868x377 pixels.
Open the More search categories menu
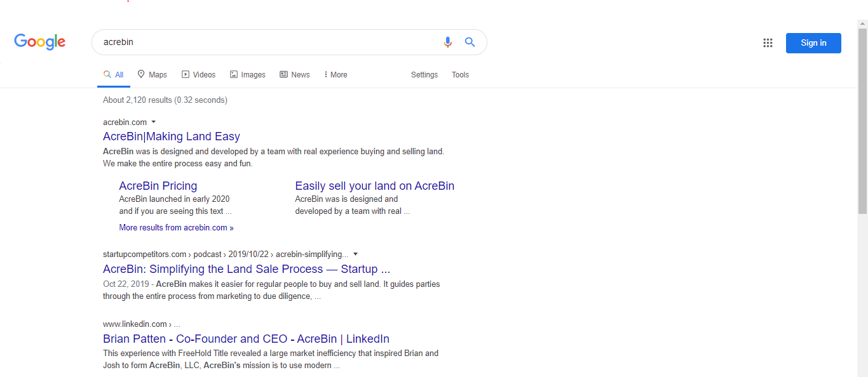(x=336, y=75)
